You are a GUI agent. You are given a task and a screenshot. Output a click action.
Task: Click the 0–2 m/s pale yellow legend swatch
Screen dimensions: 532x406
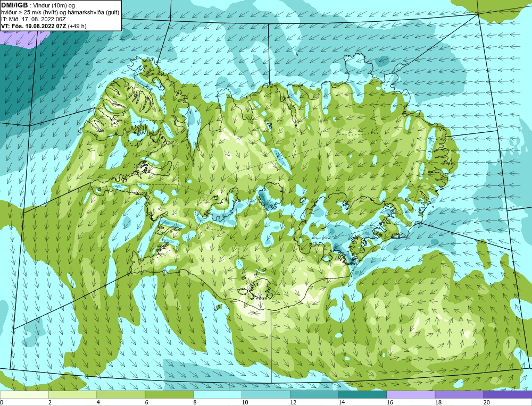pyautogui.click(x=24, y=395)
